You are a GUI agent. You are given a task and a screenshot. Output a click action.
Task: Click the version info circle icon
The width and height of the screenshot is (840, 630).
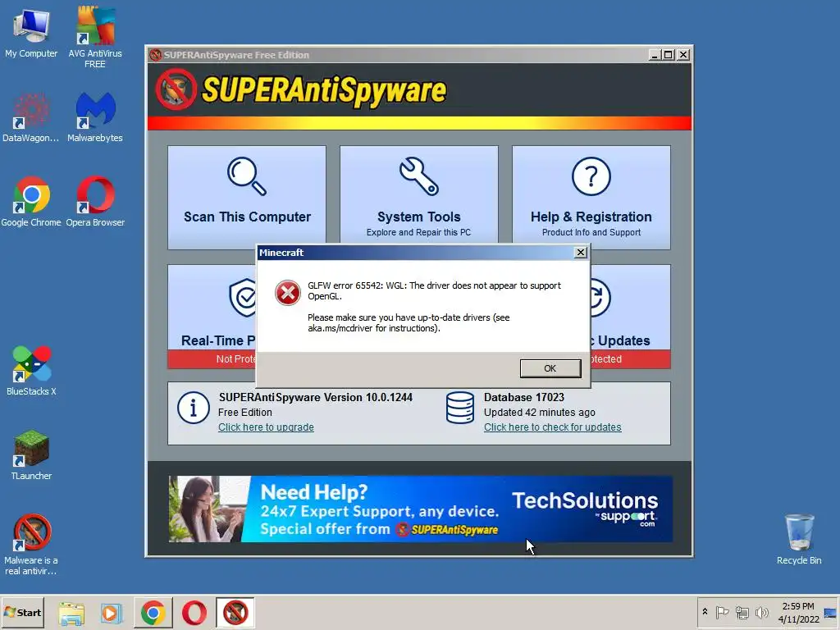(x=194, y=408)
